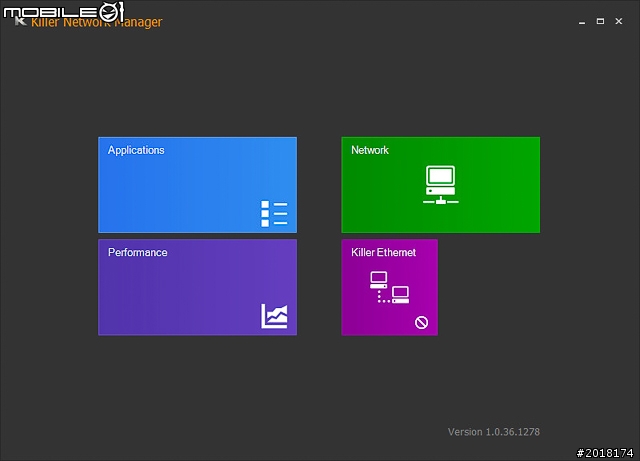The height and width of the screenshot is (461, 640).
Task: Click the disabled circle-slash icon
Action: [422, 323]
